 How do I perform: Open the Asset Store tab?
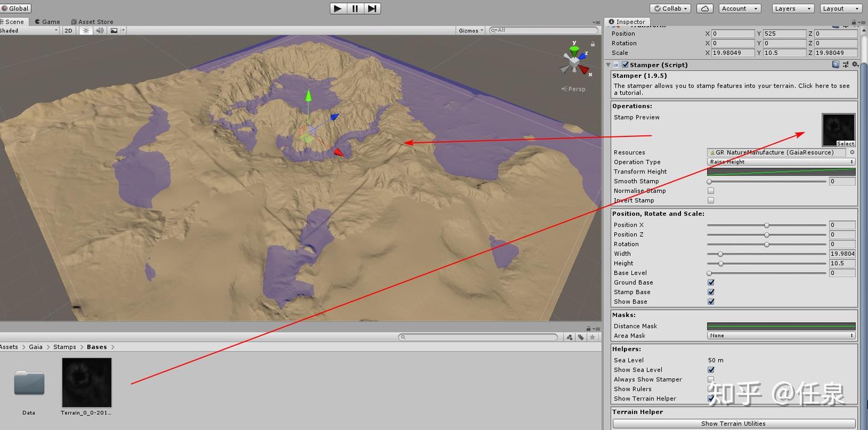pos(92,22)
